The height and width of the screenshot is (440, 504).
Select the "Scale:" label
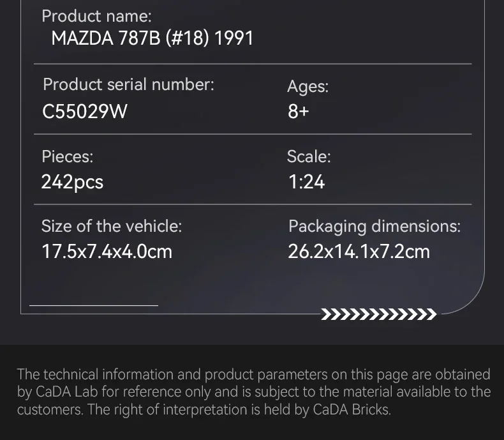point(309,156)
